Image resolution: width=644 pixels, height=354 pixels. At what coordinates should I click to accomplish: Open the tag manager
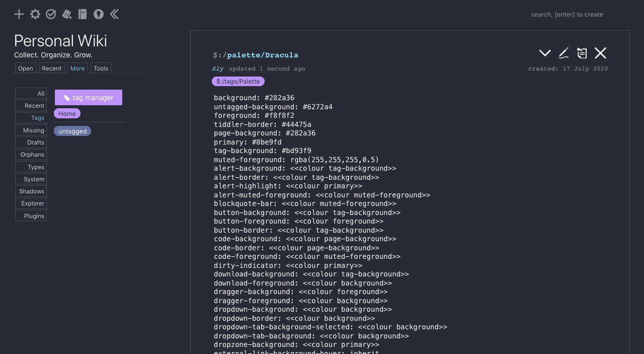pyautogui.click(x=88, y=97)
